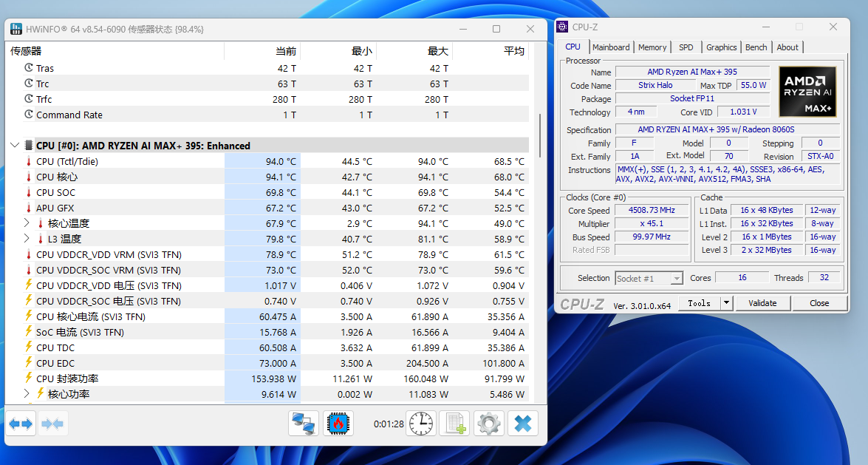Click the HWiNFO app icon in title bar

[x=16, y=29]
